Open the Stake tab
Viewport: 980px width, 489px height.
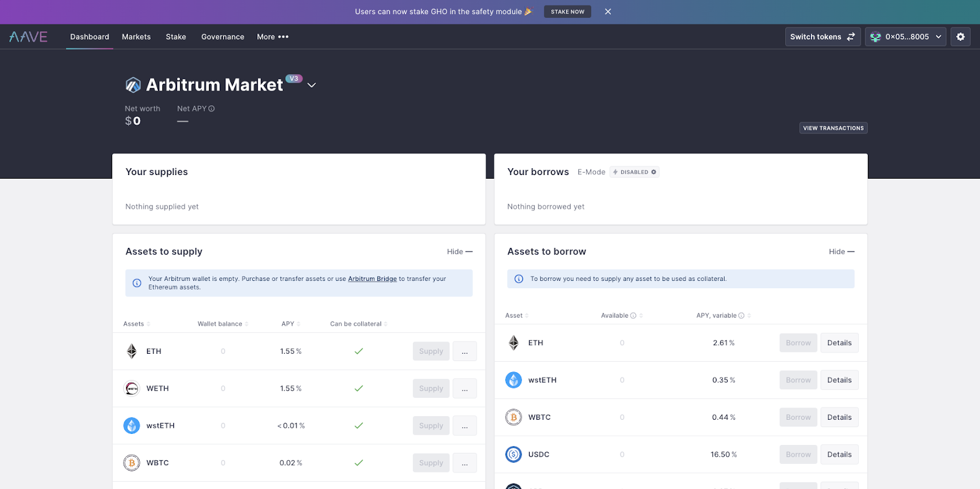(x=176, y=37)
